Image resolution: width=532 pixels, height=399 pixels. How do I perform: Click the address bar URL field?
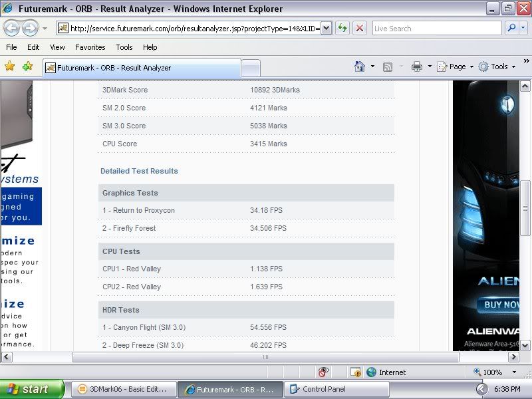[x=188, y=29]
